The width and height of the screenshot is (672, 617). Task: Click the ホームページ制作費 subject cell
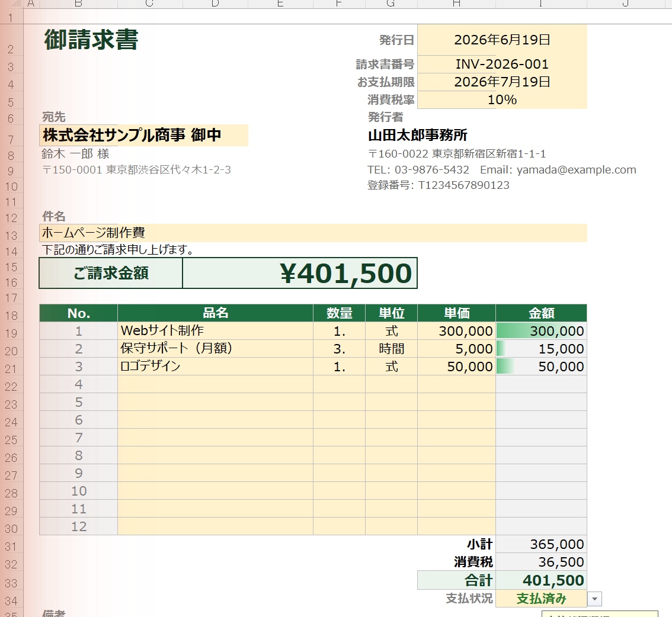coord(313,233)
